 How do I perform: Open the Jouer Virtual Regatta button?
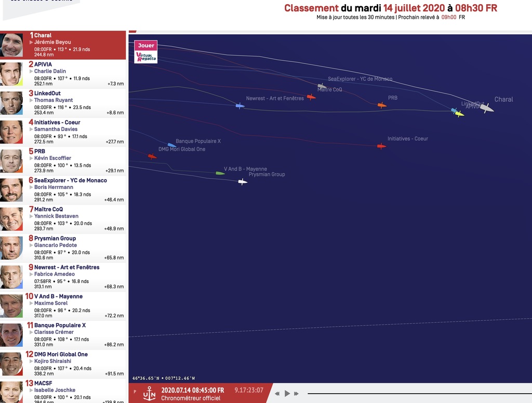(x=146, y=51)
